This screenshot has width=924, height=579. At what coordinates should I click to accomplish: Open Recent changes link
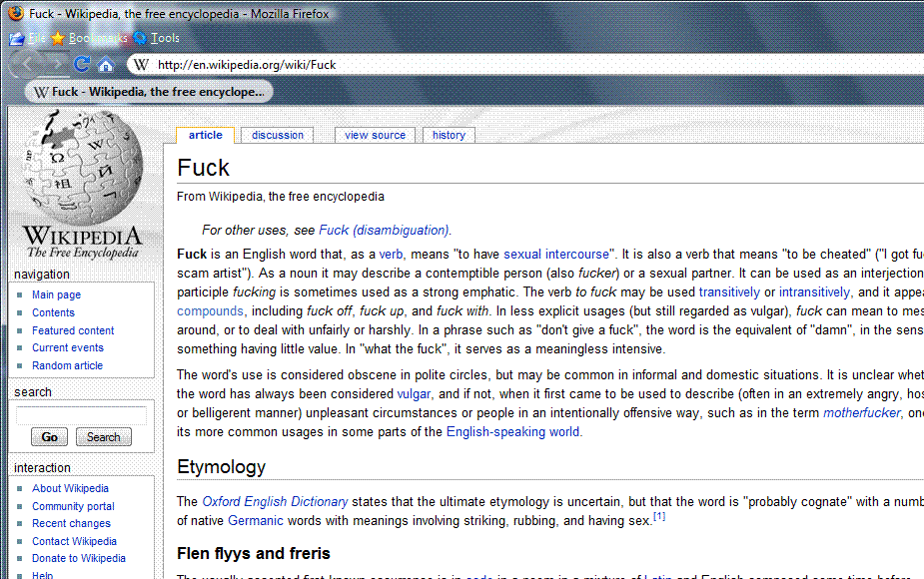(x=71, y=523)
